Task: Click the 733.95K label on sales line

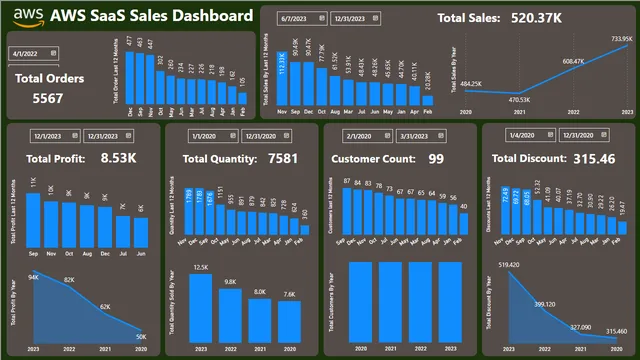Action: click(621, 39)
